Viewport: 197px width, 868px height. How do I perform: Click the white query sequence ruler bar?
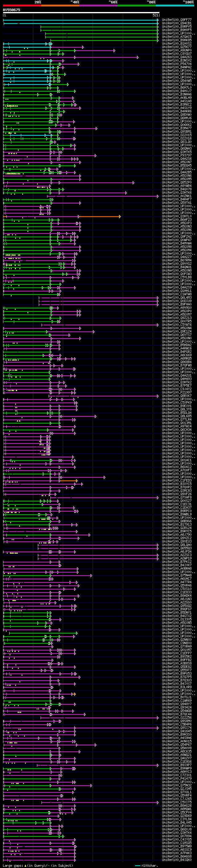click(x=81, y=13)
